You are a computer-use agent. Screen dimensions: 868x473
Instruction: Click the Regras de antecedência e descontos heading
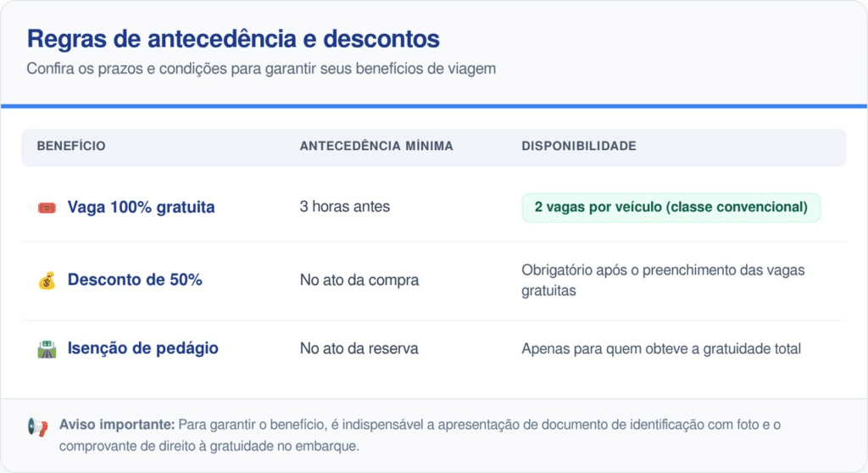pyautogui.click(x=233, y=39)
